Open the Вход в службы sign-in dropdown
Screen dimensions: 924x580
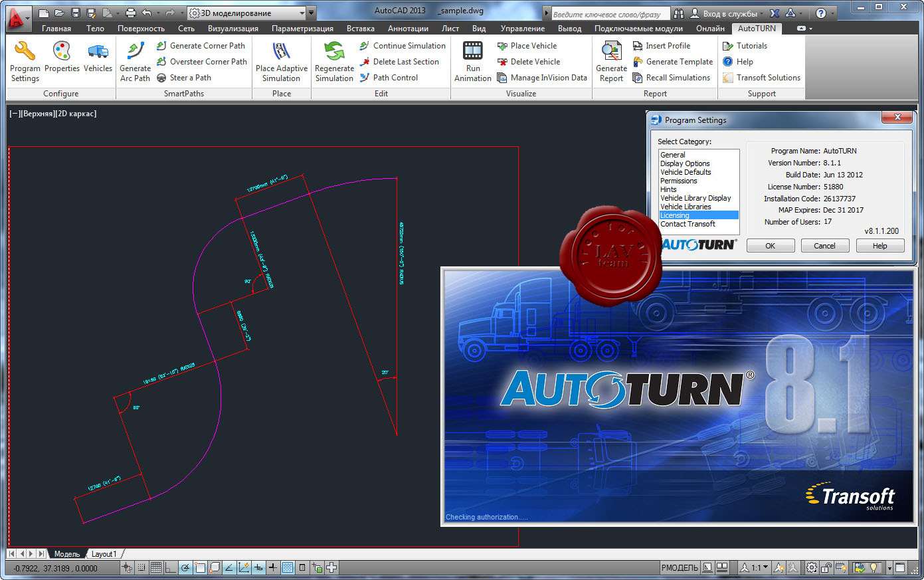click(x=727, y=13)
